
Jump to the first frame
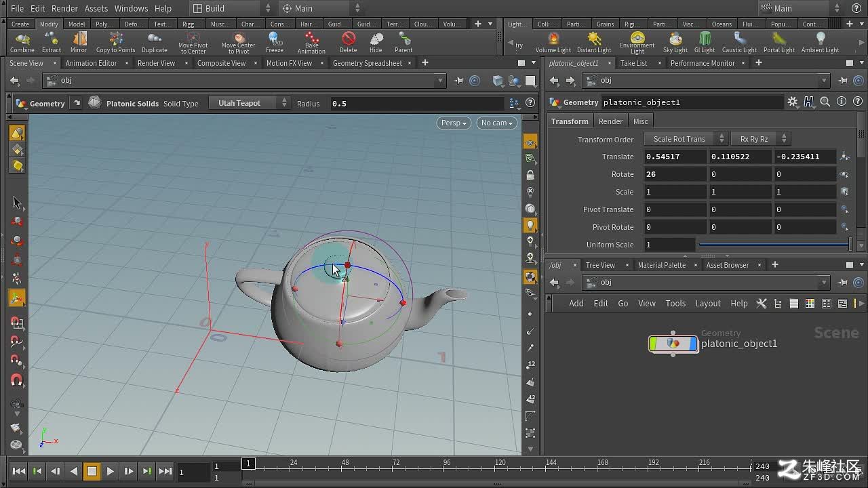tap(19, 471)
